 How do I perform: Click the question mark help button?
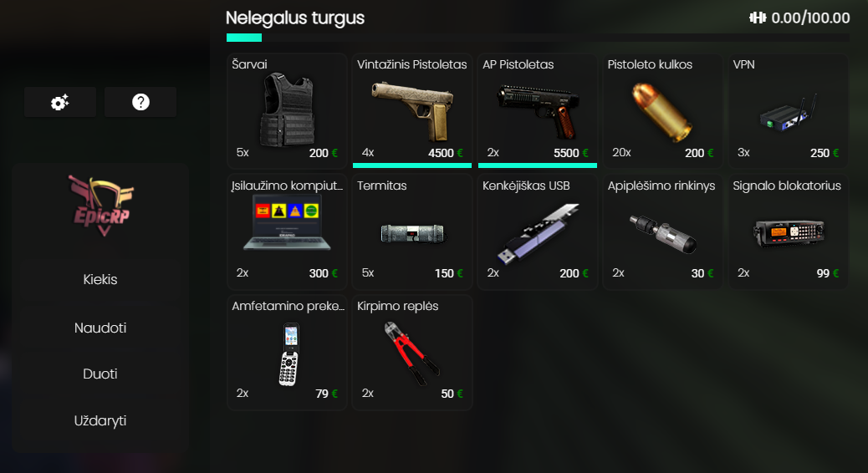140,102
